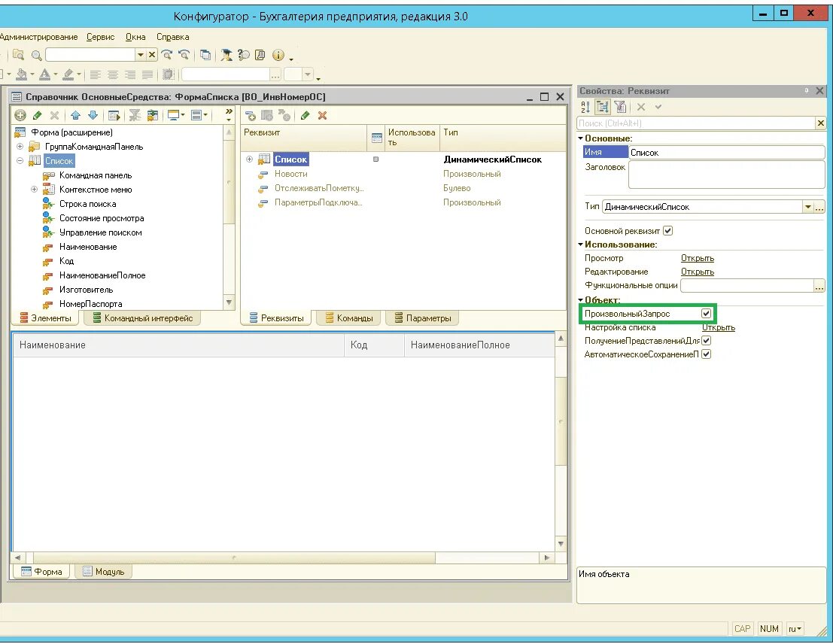Click the green pencil edit icon in elements toolbar
The width and height of the screenshot is (833, 644).
[37, 115]
